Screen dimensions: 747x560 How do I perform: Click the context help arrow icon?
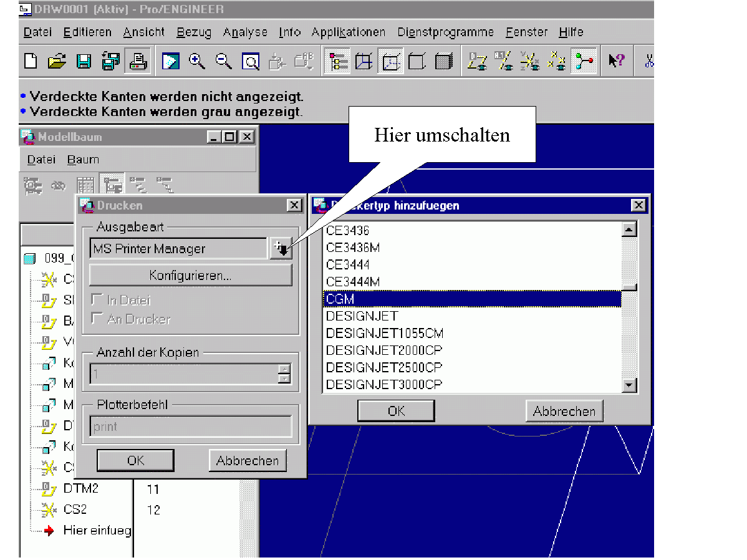(x=617, y=61)
